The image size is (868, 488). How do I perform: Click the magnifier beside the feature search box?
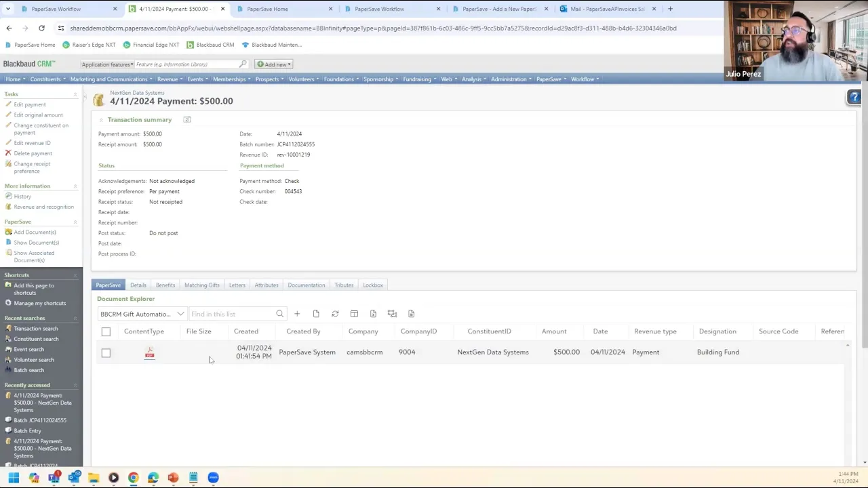click(243, 64)
